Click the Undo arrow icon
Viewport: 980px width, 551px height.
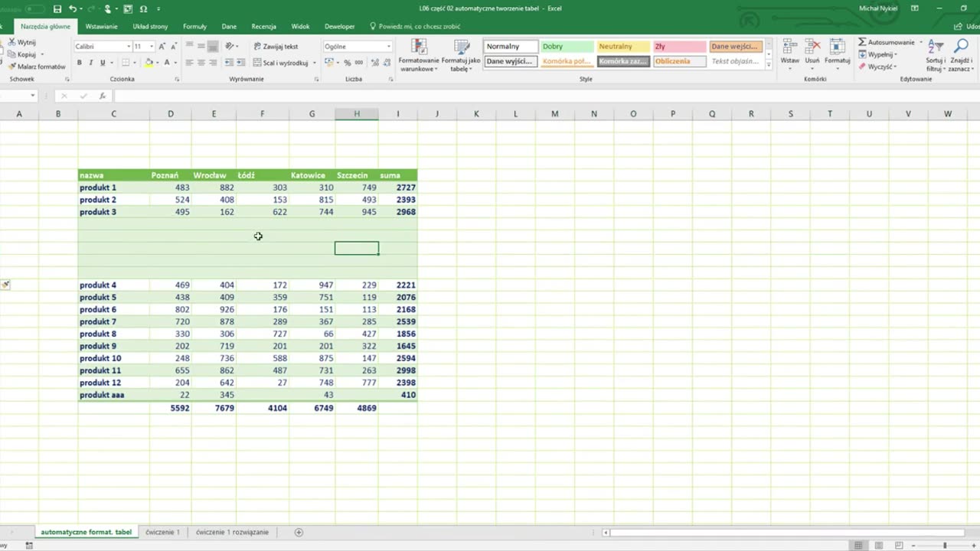73,8
